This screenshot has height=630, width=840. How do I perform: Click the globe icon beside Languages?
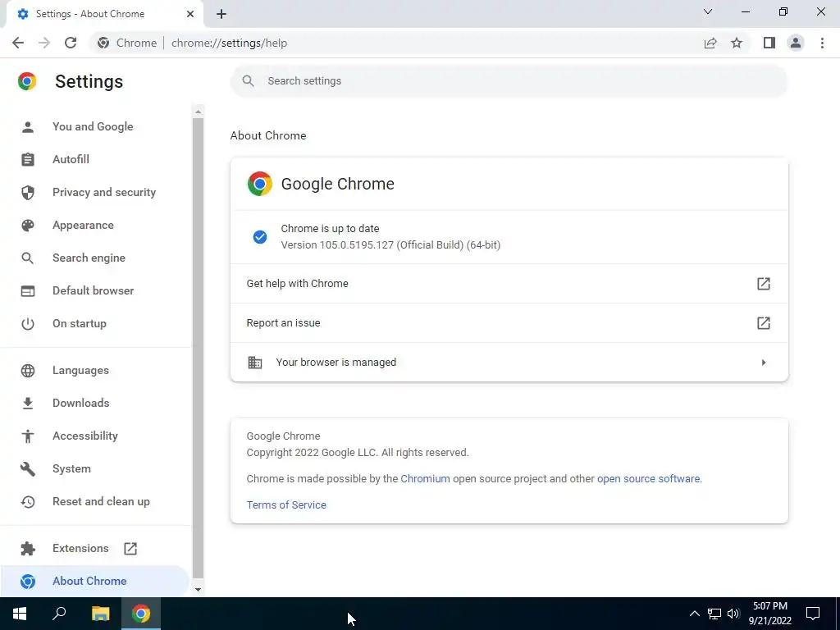28,370
